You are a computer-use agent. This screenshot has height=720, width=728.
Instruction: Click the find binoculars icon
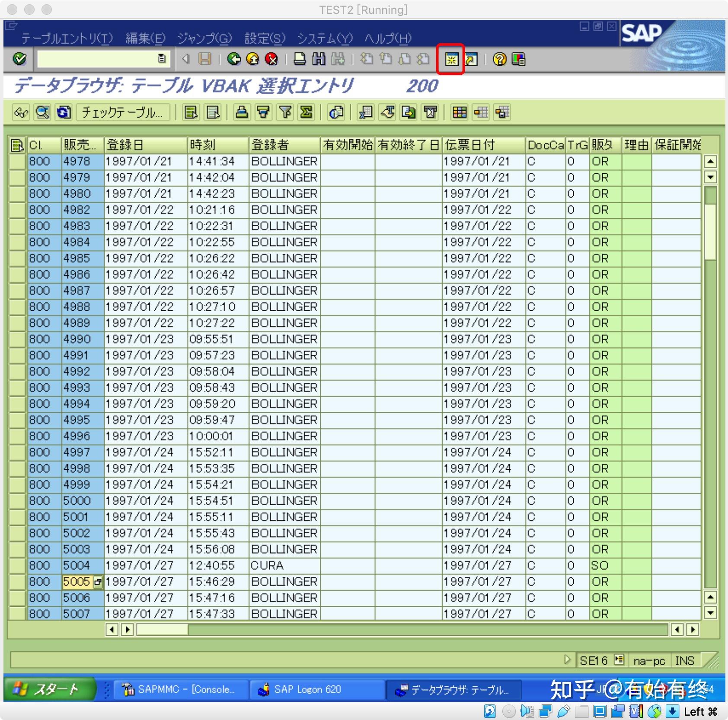point(318,59)
